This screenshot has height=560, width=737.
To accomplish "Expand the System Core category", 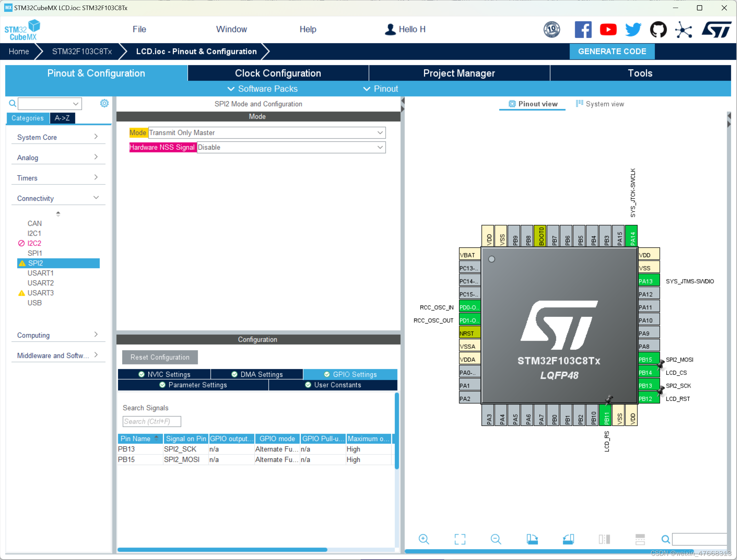I will [x=58, y=137].
